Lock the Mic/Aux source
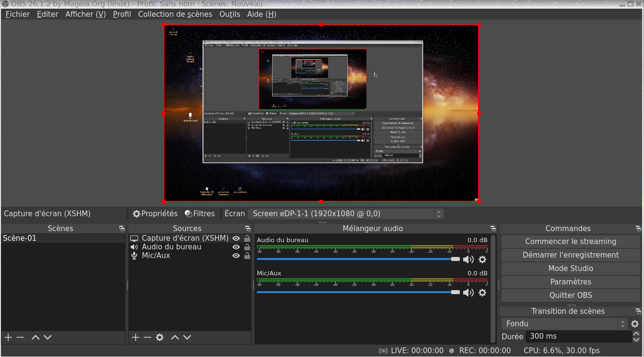Viewport: 644px width, 357px height. (x=247, y=256)
